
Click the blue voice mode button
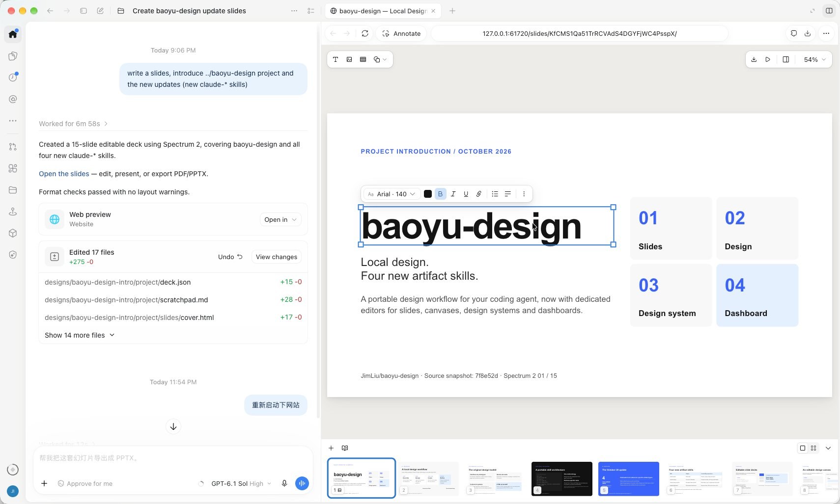pos(302,483)
